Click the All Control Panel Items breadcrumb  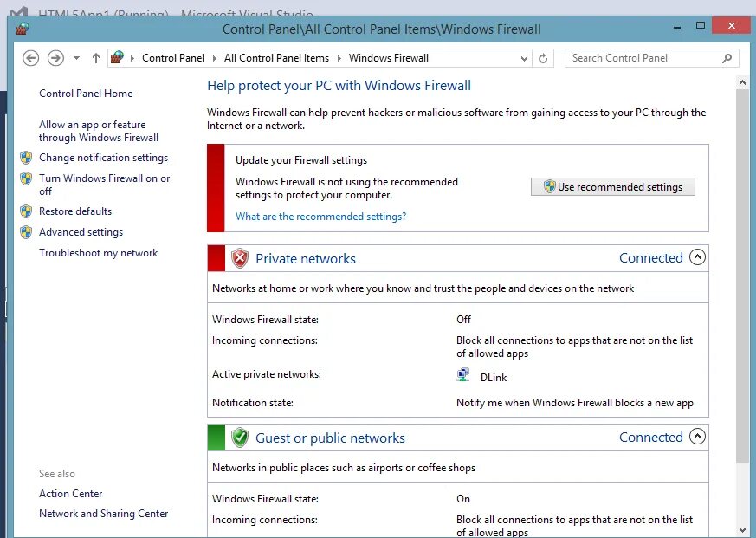pyautogui.click(x=276, y=58)
